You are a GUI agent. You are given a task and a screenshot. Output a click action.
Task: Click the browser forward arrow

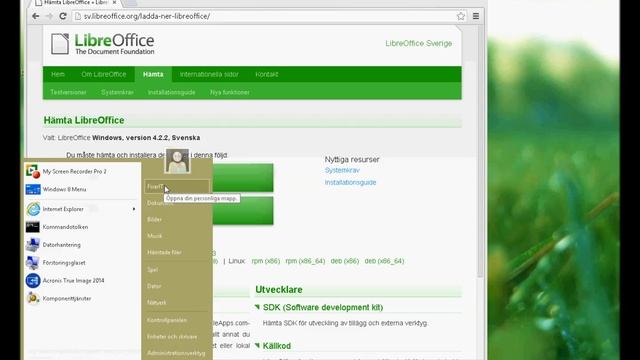pos(49,16)
